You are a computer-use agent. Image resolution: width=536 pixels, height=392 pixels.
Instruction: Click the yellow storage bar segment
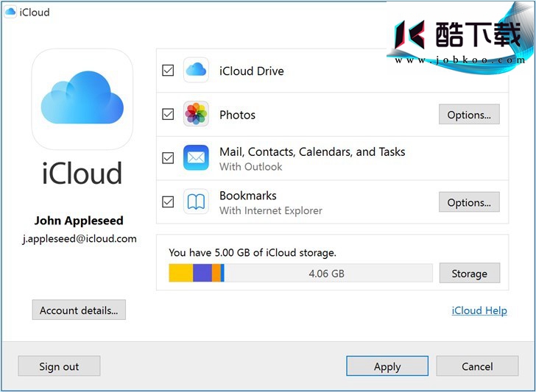(181, 273)
